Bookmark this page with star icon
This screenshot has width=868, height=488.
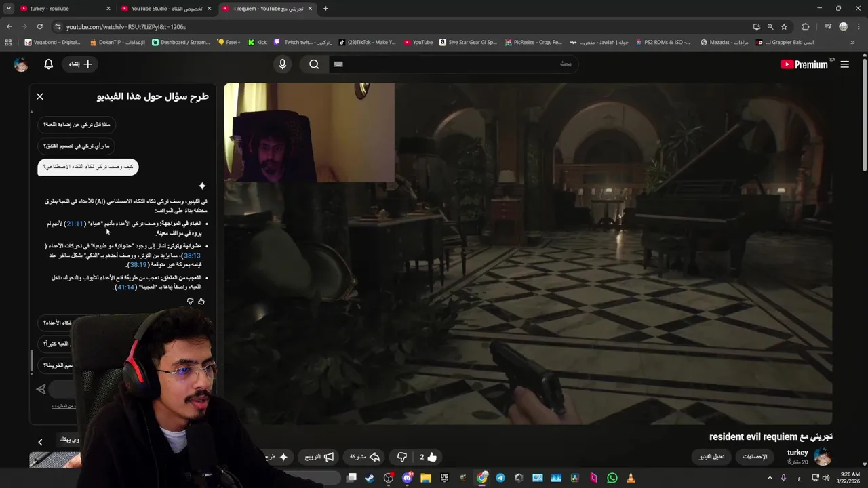click(784, 27)
